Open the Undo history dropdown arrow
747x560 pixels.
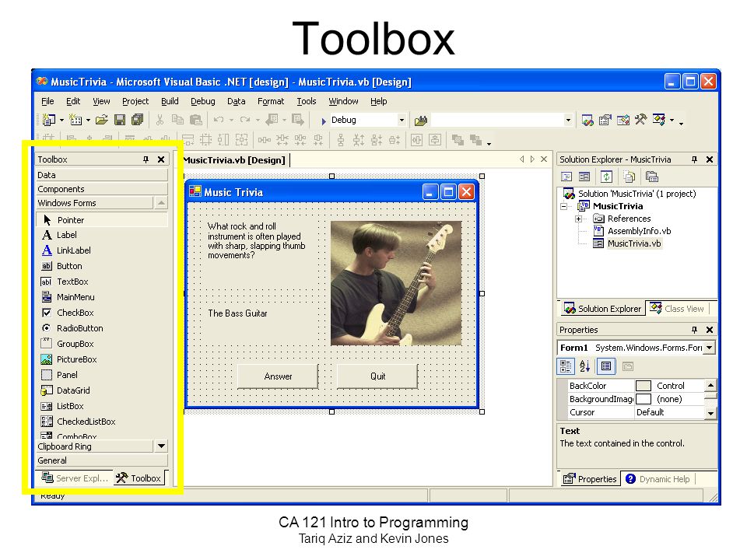[x=232, y=120]
